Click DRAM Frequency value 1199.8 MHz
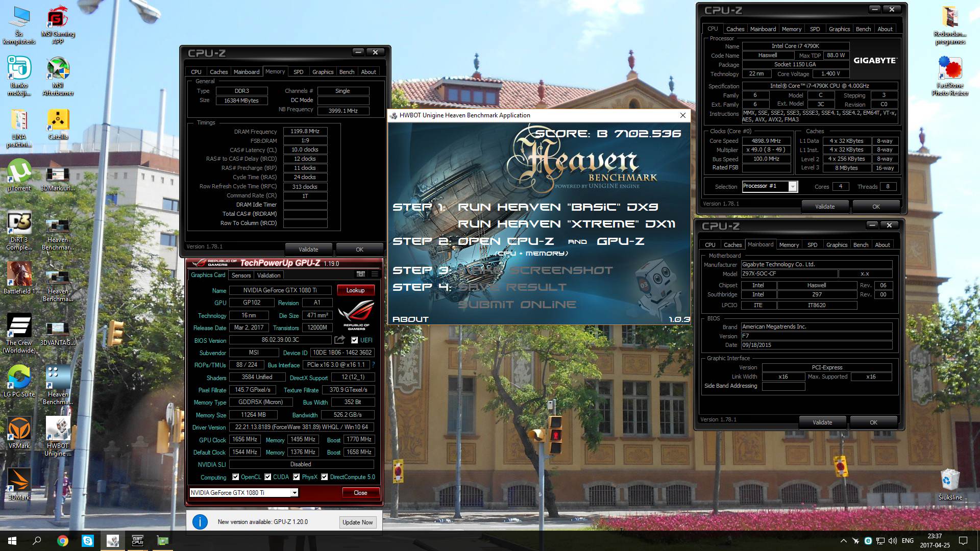980x551 pixels. [x=305, y=132]
